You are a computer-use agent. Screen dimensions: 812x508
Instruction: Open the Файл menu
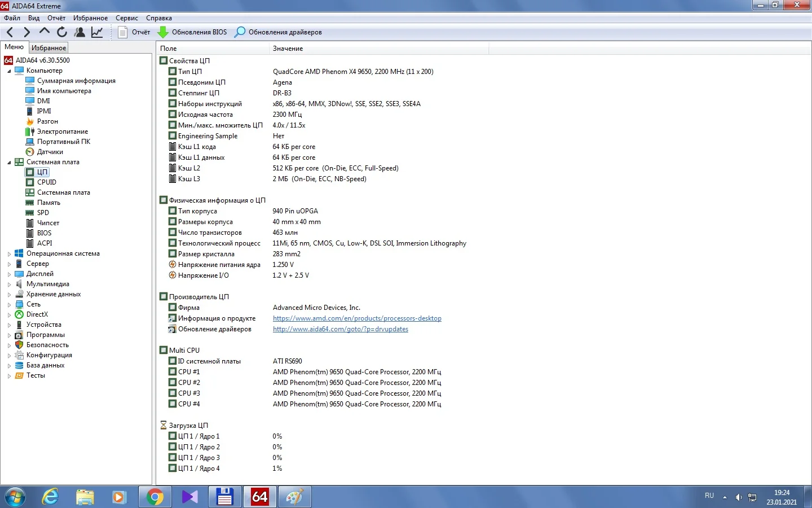click(12, 18)
